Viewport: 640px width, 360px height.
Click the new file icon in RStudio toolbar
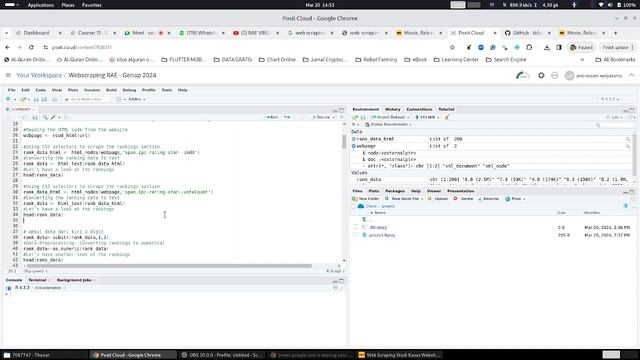click(x=8, y=99)
